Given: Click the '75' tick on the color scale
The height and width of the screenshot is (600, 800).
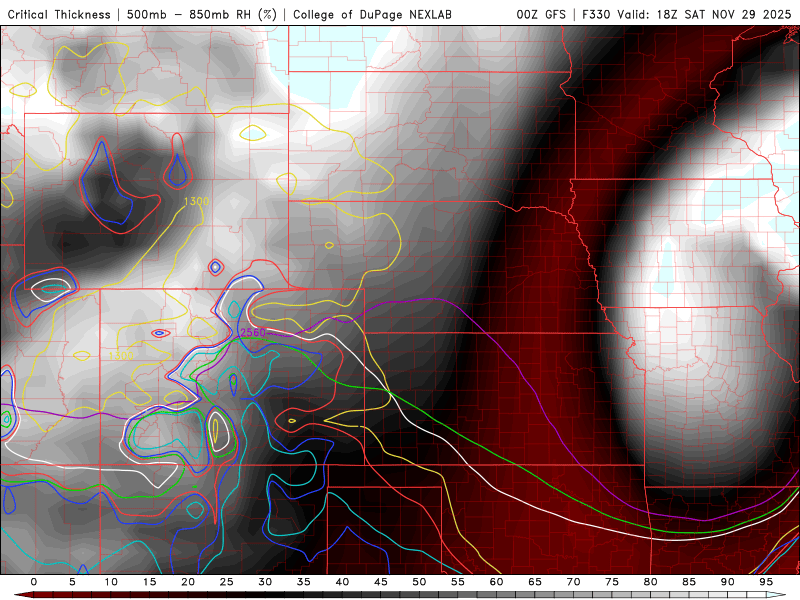Looking at the screenshot, I should [612, 582].
